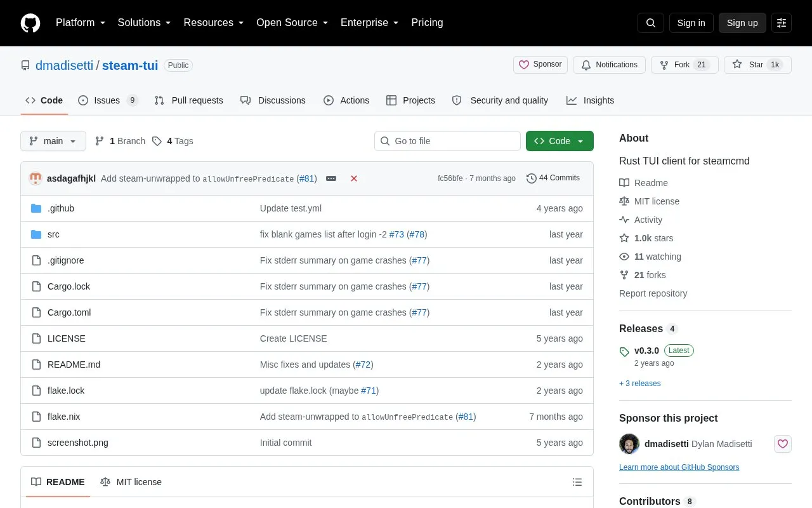Expand the Platform menu

coord(81,23)
